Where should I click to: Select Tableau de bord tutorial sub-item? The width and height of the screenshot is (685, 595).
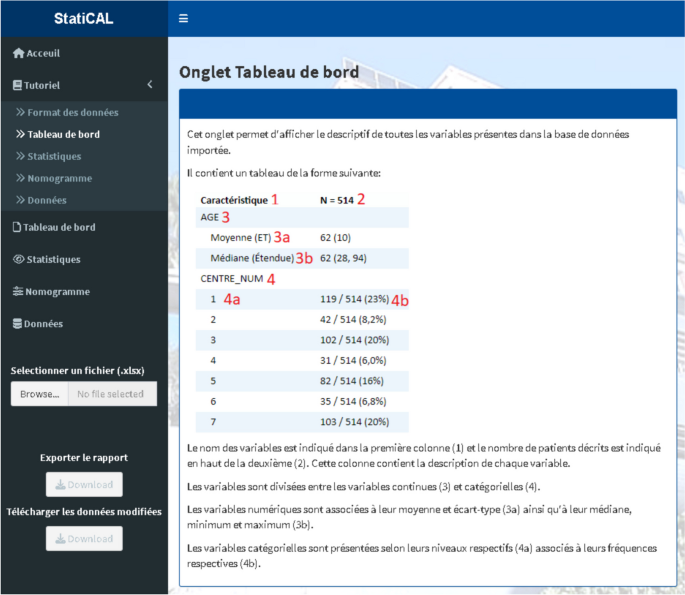64,134
